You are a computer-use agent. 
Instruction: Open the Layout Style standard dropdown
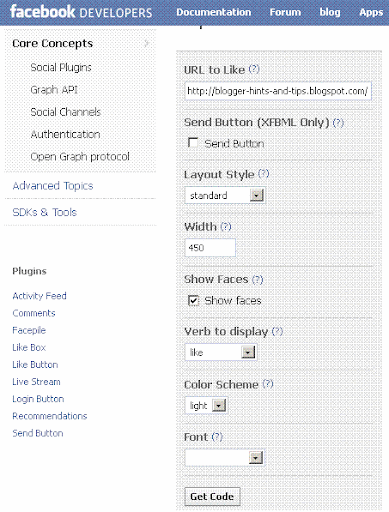(225, 195)
